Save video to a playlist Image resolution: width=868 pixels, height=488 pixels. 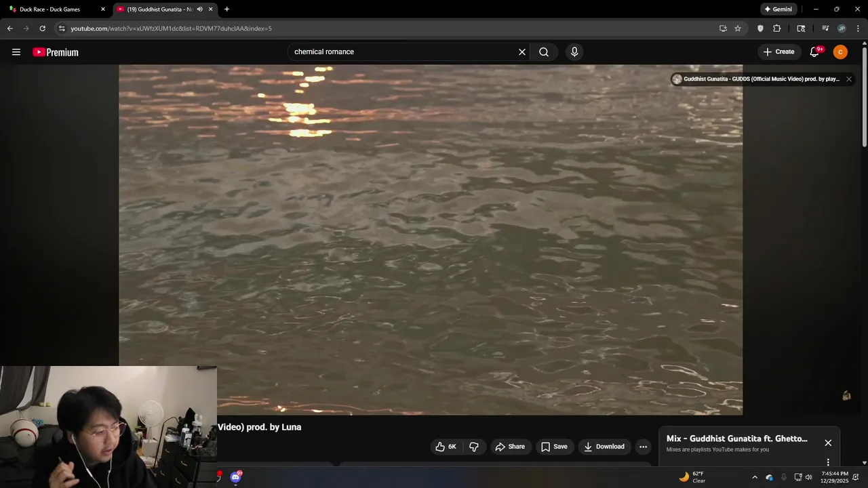point(554,447)
